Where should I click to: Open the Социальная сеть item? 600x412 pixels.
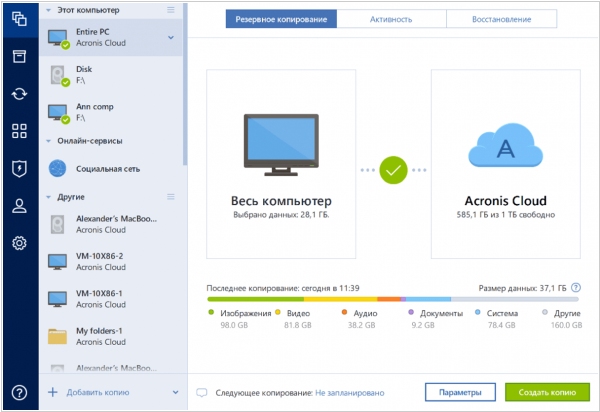(x=111, y=169)
